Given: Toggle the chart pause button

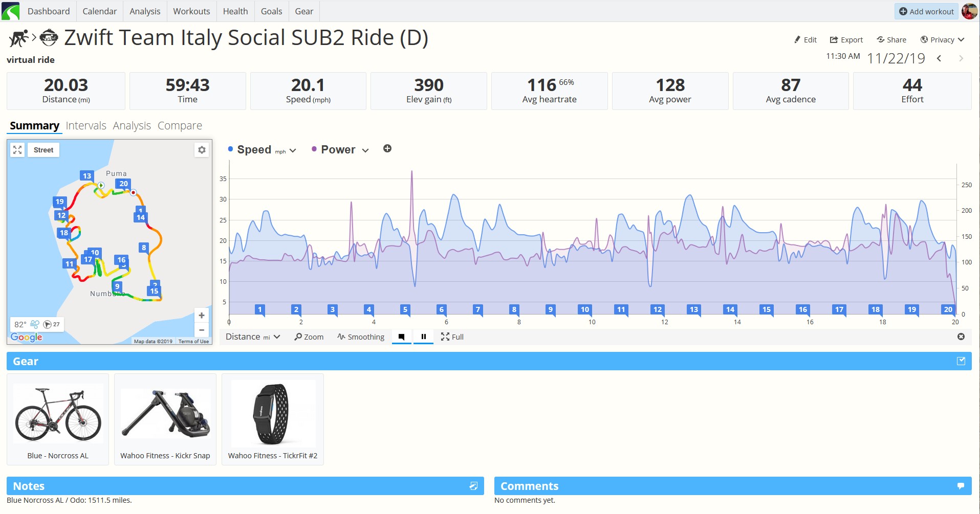Looking at the screenshot, I should coord(424,337).
